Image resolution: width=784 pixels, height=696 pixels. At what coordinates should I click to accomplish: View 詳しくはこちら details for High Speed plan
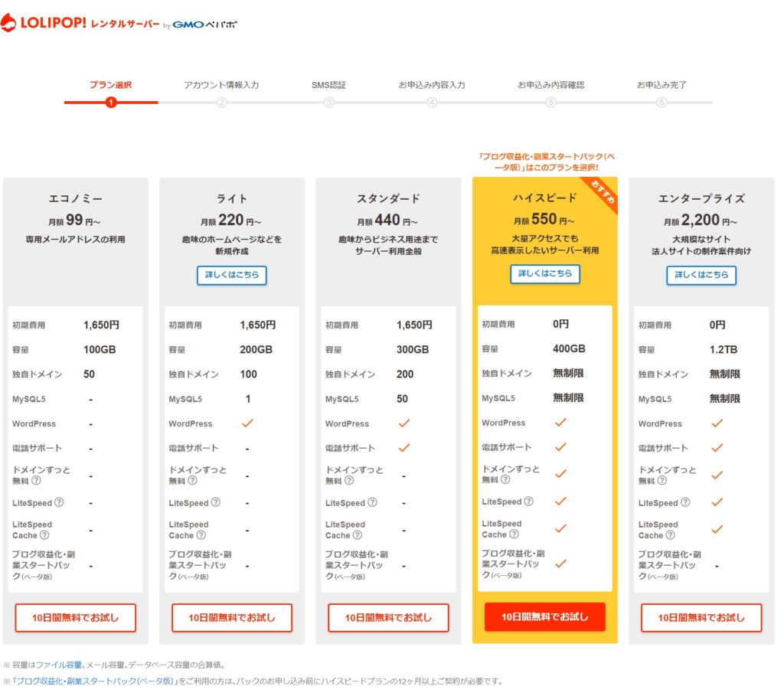[x=545, y=273]
